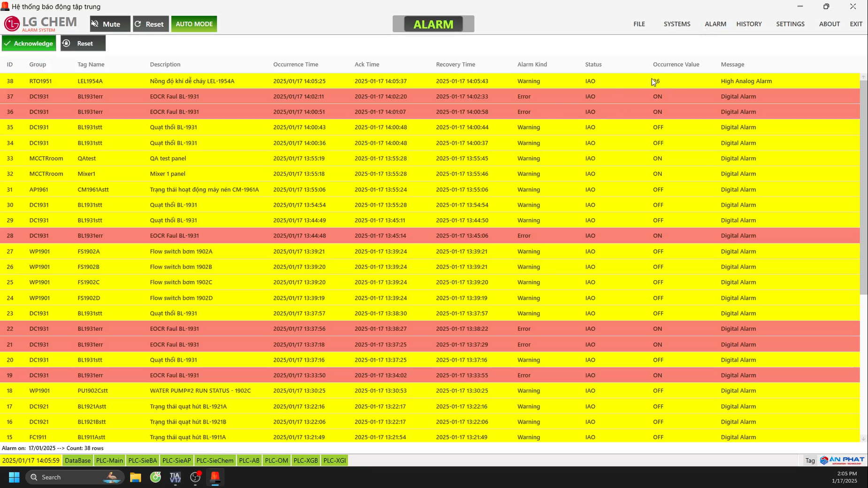Mute the alarm sound
The height and width of the screenshot is (488, 868).
coord(110,24)
